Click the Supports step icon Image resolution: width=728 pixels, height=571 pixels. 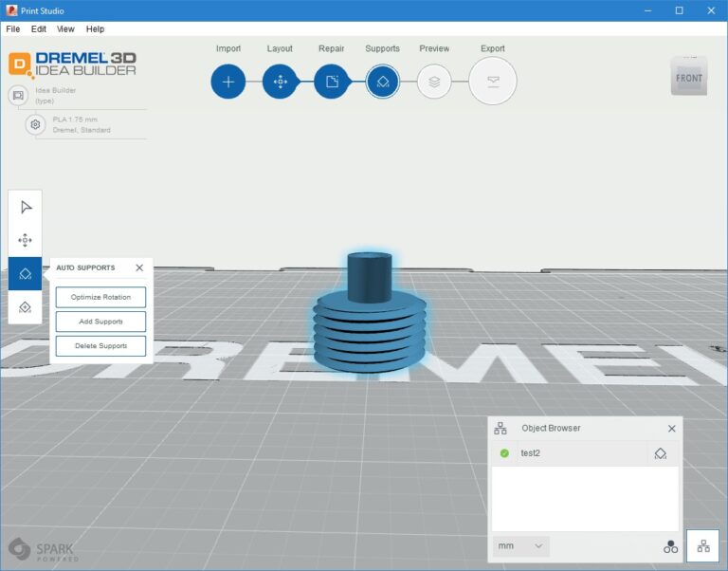tap(383, 82)
